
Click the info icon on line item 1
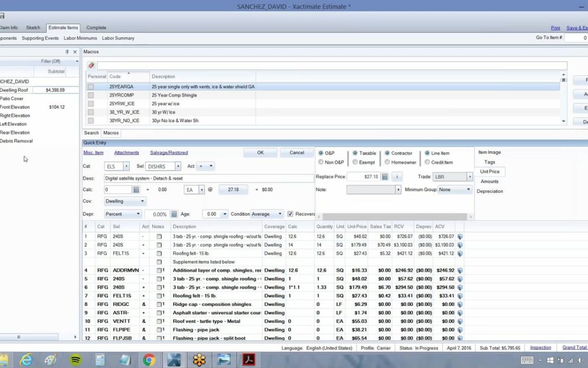point(460,237)
